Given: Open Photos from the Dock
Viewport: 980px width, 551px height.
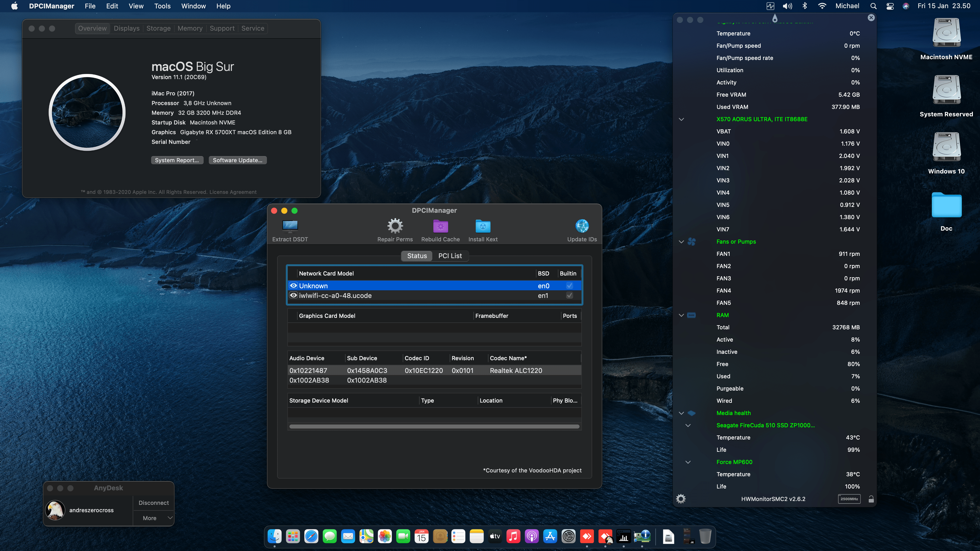Looking at the screenshot, I should click(385, 536).
